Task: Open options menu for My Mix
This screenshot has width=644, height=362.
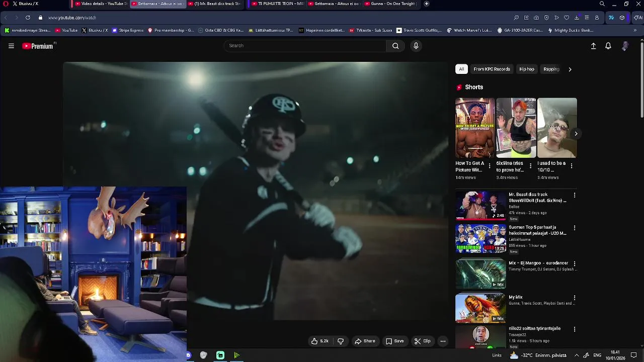Action: click(x=575, y=298)
